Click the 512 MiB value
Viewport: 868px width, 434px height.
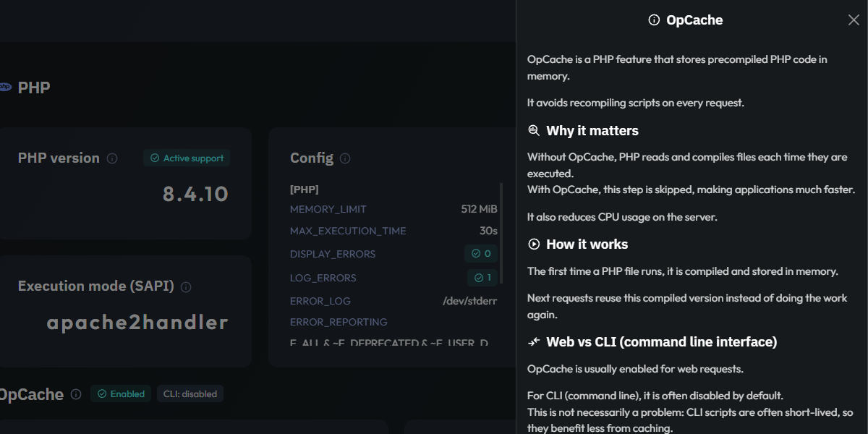479,209
